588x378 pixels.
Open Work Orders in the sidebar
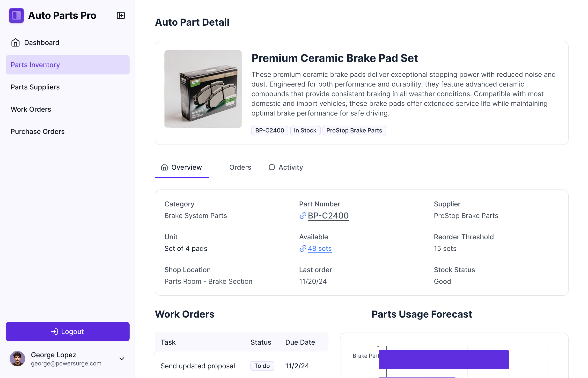[x=31, y=109]
